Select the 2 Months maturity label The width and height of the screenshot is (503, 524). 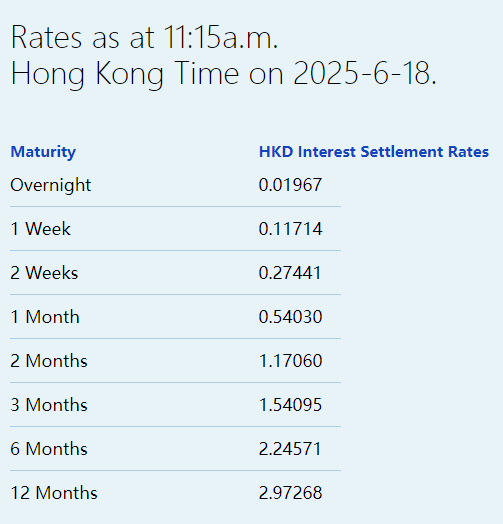click(x=49, y=361)
